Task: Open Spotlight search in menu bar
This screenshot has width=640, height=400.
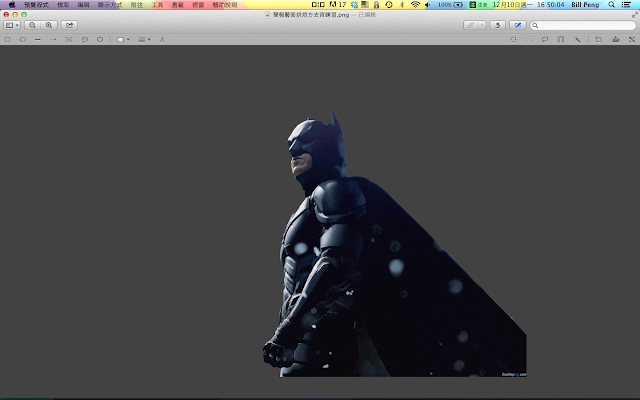Action: pos(611,5)
